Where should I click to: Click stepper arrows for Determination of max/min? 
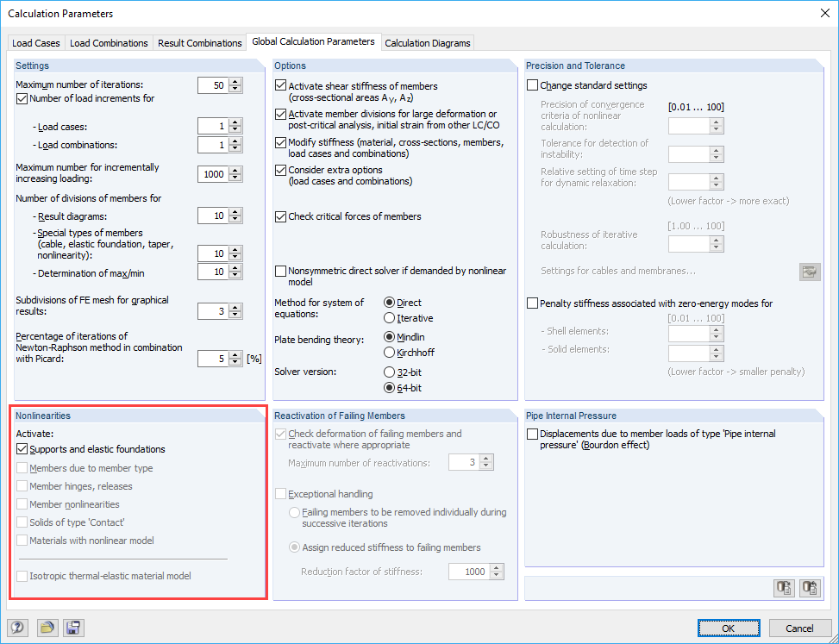(235, 272)
